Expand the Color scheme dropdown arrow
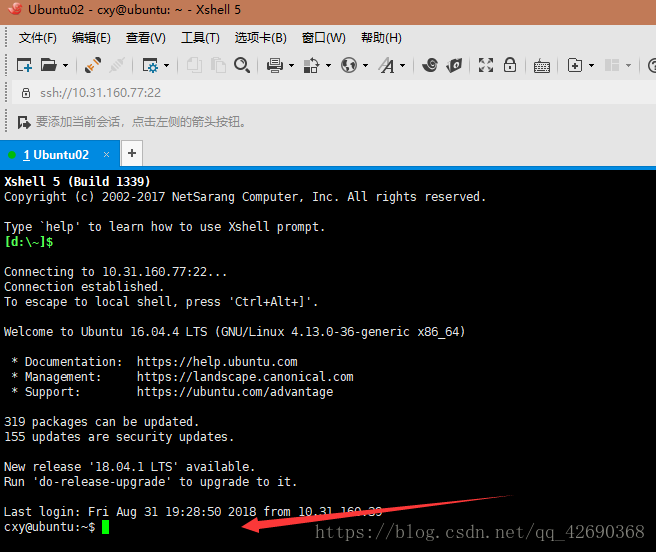 click(x=328, y=65)
